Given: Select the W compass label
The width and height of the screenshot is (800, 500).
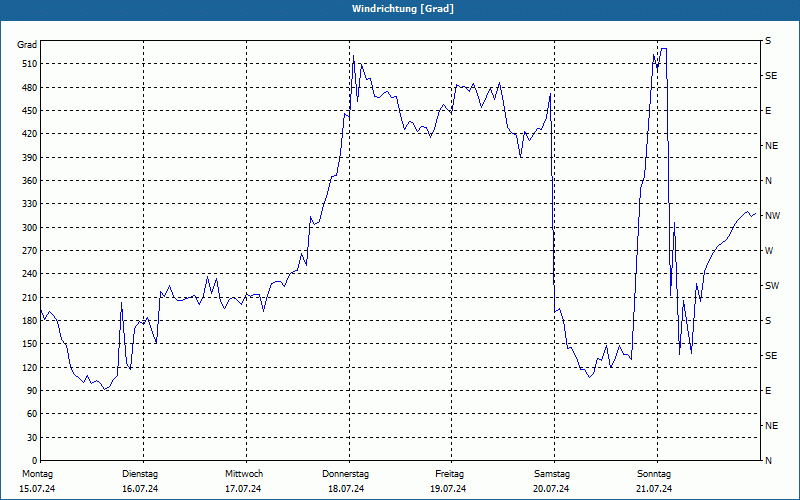Looking at the screenshot, I should pos(769,251).
